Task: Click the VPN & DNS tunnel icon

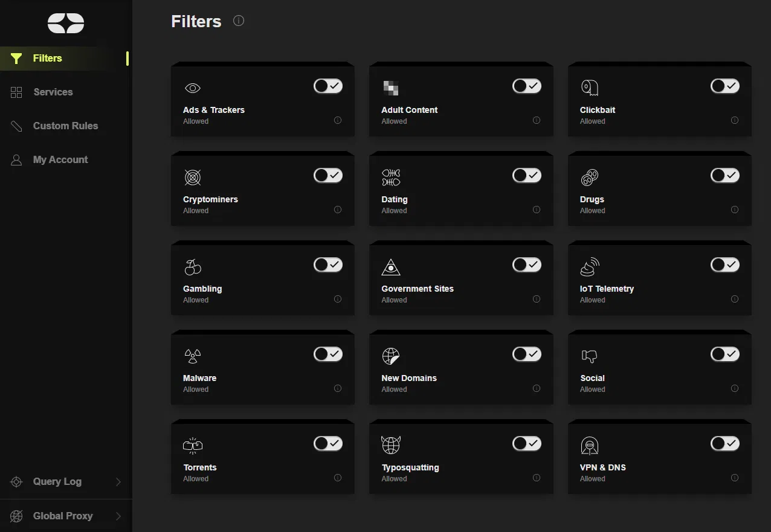Action: coord(589,446)
